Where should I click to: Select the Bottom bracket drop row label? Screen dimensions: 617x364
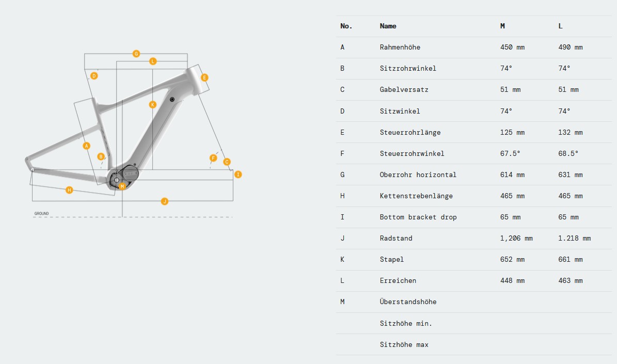click(418, 217)
